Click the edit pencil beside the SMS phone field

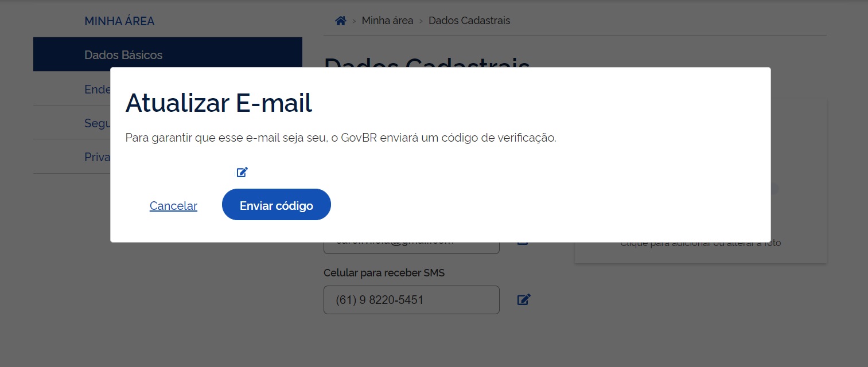pos(523,299)
